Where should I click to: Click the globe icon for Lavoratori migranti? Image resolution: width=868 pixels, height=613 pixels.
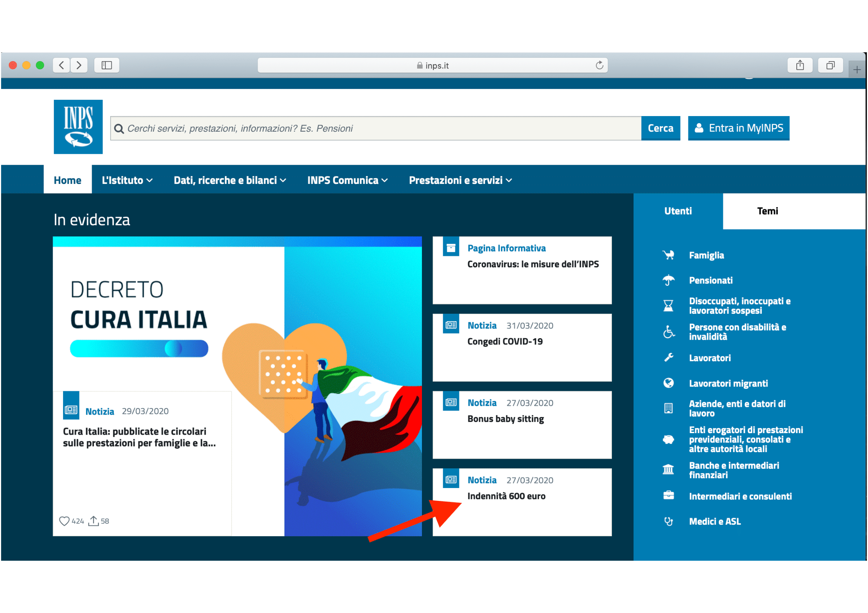tap(668, 383)
